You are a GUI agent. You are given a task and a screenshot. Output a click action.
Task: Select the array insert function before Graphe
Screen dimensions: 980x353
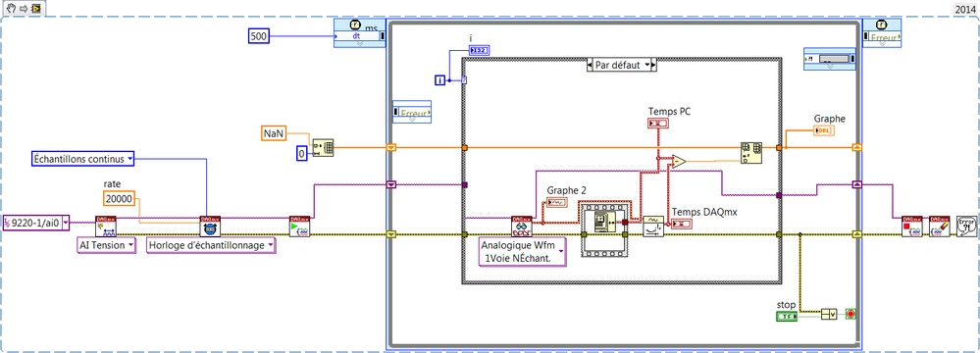[x=750, y=152]
